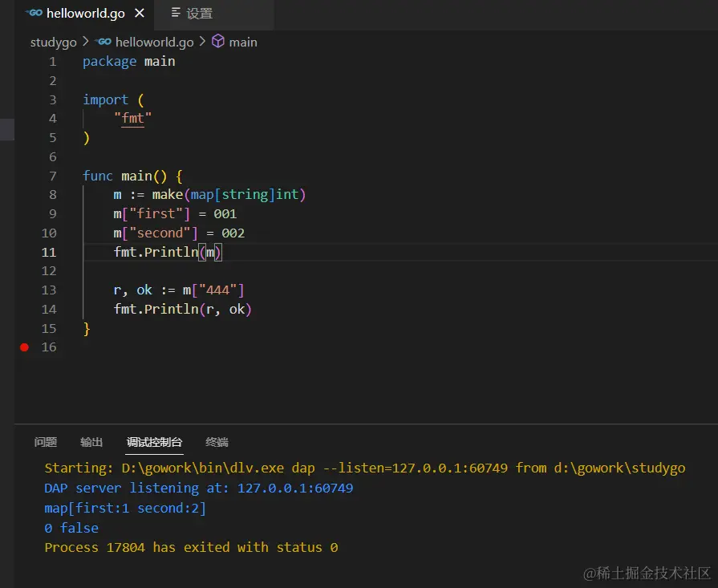The image size is (718, 588).
Task: Select main symbol in the breadcrumb
Action: click(x=243, y=43)
